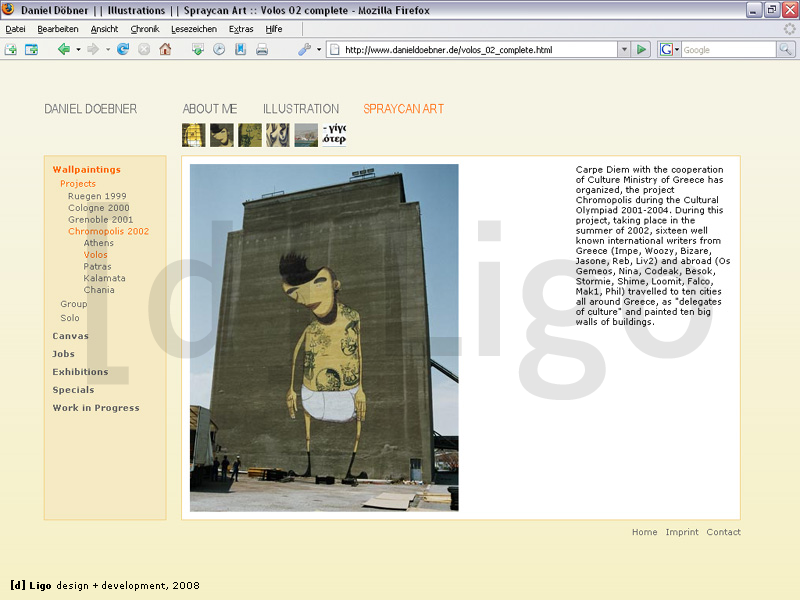Click the throbber activity indicator in the menu bar
Image resolution: width=800 pixels, height=600 pixels.
pyautogui.click(x=789, y=29)
